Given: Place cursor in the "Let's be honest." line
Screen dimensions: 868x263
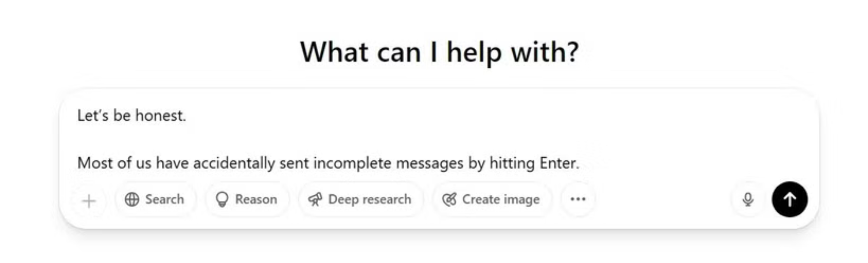Looking at the screenshot, I should pos(131,116).
